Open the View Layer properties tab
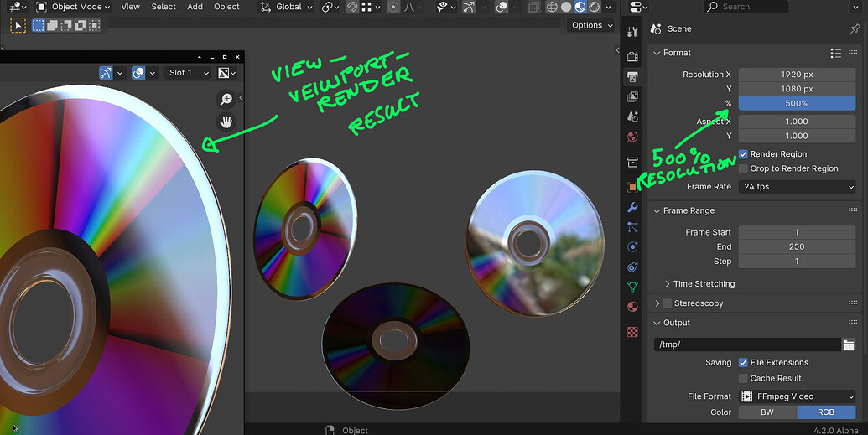The height and width of the screenshot is (435, 868). (632, 97)
